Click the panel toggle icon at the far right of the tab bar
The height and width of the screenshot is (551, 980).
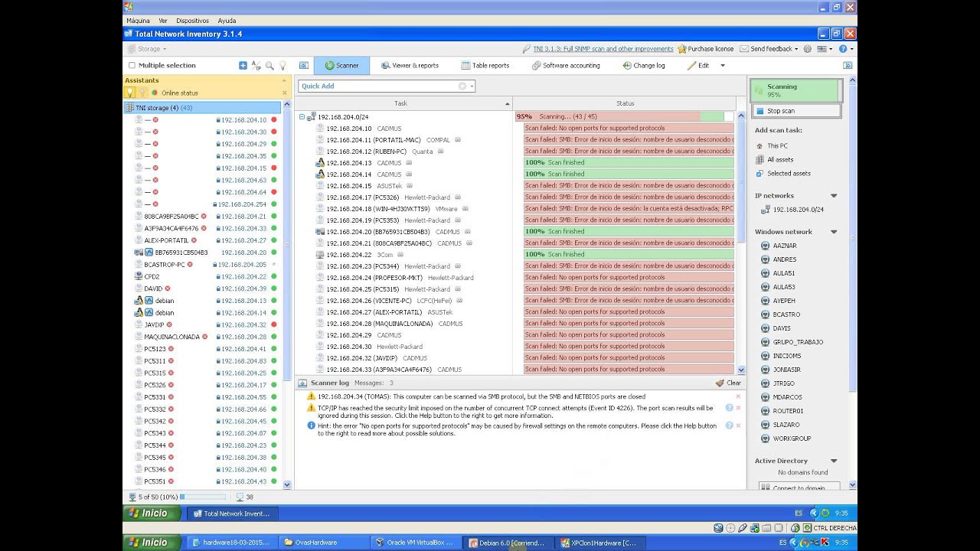pos(848,66)
